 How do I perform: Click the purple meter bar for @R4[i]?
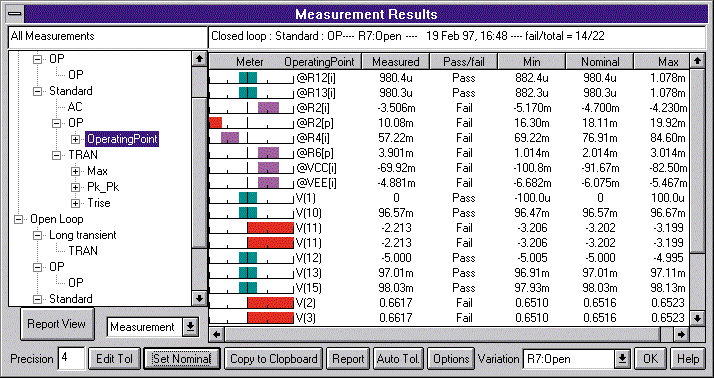(230, 137)
